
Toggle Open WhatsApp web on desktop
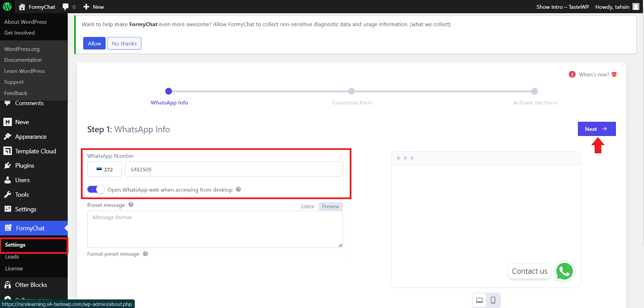96,189
